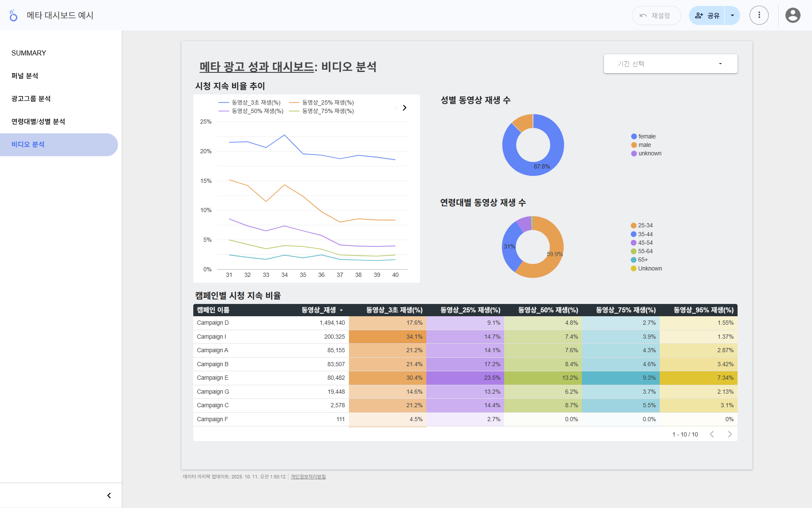The width and height of the screenshot is (812, 508).
Task: Collapse the sidebar with the chevron arrow
Action: (x=109, y=495)
